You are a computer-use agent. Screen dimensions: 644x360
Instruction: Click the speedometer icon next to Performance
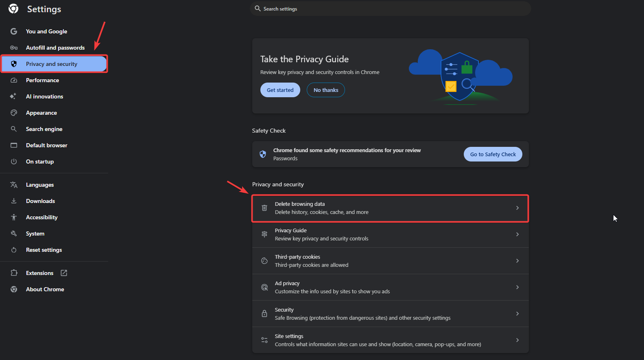pos(14,80)
